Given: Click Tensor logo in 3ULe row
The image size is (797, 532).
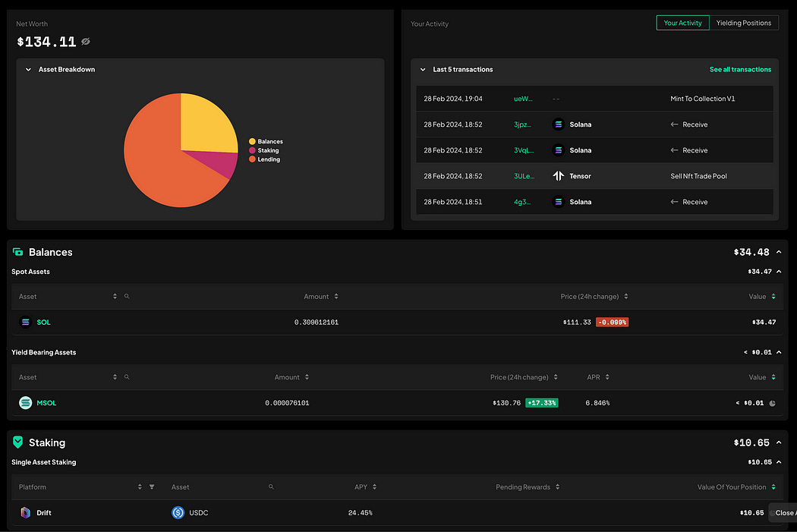Looking at the screenshot, I should [558, 176].
